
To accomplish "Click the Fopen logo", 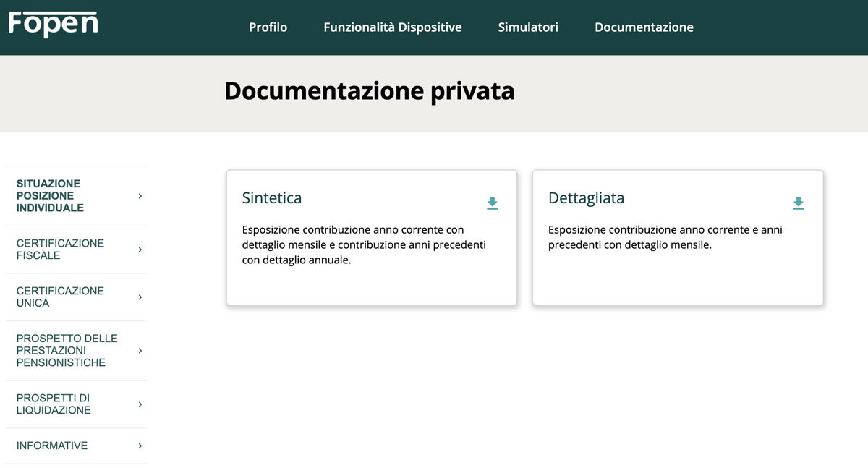I will (54, 24).
